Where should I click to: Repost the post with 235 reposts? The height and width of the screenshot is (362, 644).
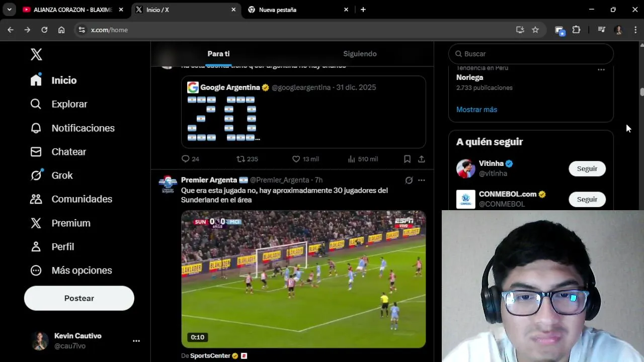[247, 159]
